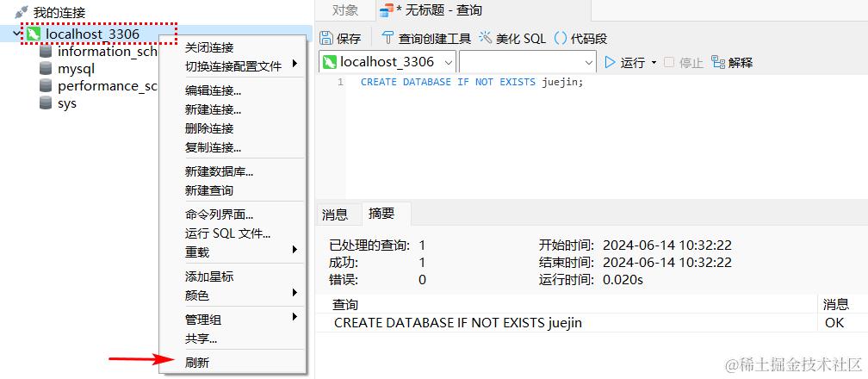868x379 pixels.
Task: Expand the 重载 submenu
Action: 295,250
